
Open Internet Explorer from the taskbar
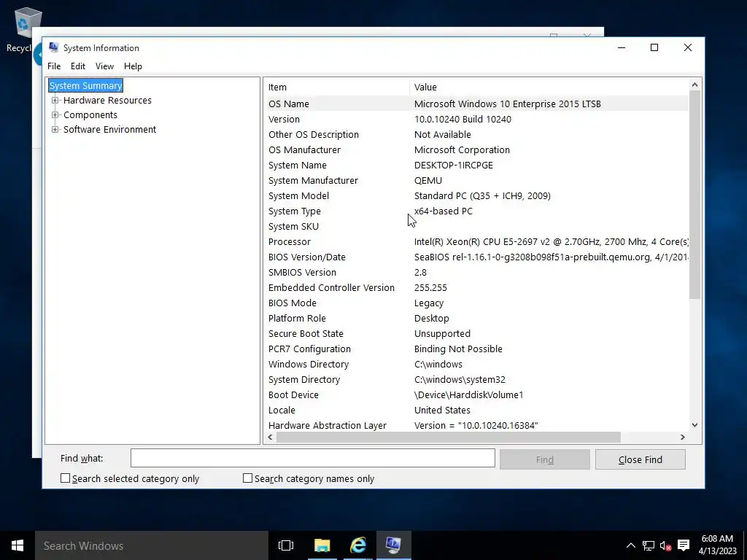358,545
